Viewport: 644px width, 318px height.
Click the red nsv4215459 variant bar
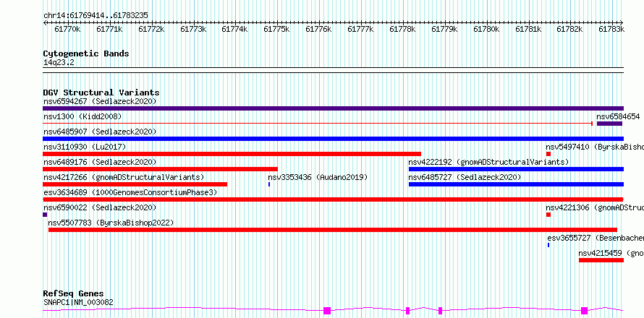click(x=601, y=260)
